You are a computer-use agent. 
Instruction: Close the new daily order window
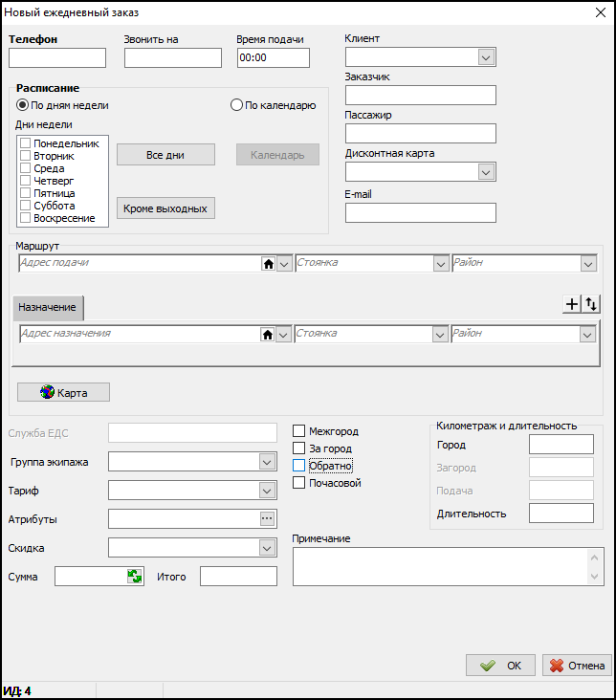point(599,13)
